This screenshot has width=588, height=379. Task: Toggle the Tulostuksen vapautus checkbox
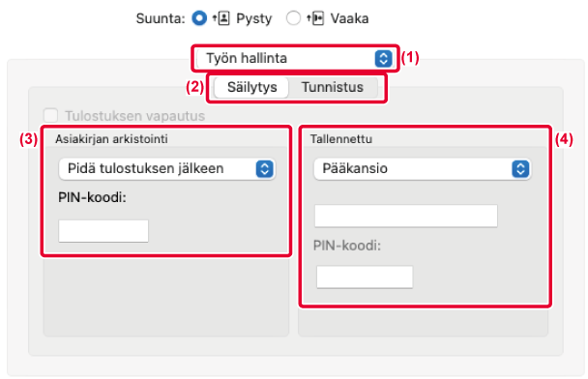pyautogui.click(x=50, y=115)
